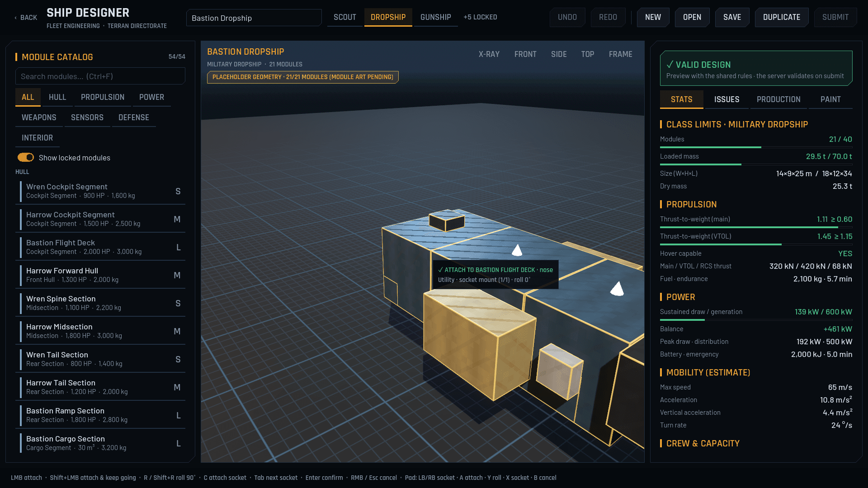Click the ship name field 'Bastion Dropship'
Image resolution: width=868 pixels, height=488 pixels.
coord(254,18)
